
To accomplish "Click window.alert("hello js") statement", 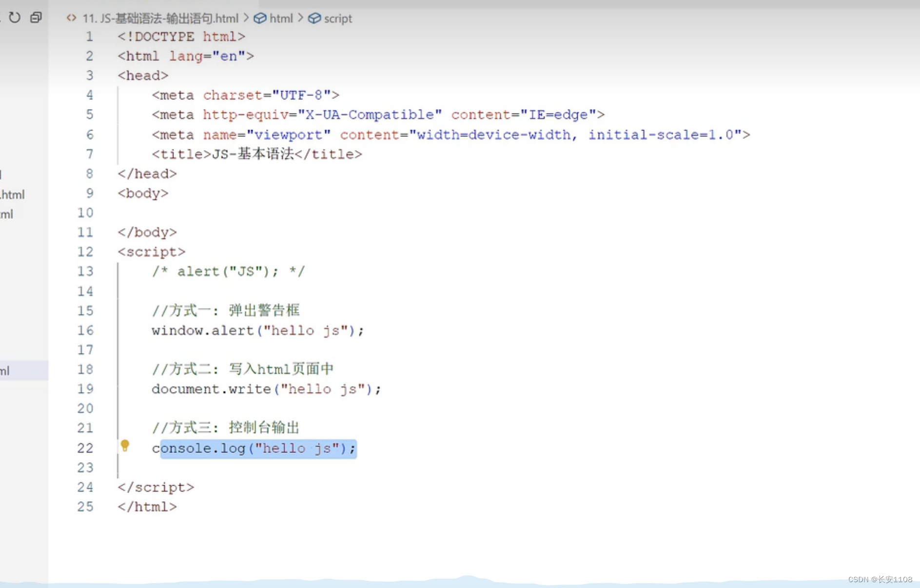I will coord(258,330).
